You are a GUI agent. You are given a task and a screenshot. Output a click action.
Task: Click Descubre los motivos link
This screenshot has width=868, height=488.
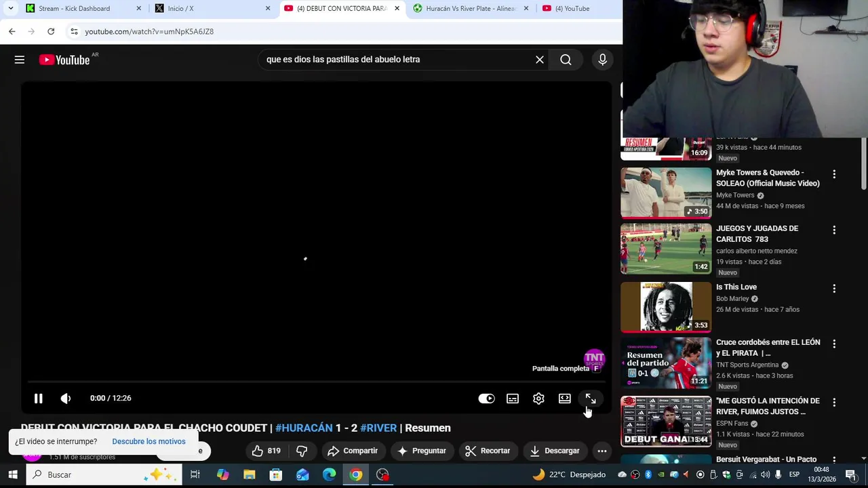tap(149, 441)
